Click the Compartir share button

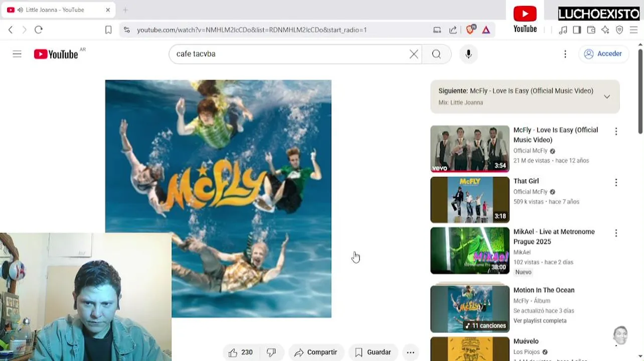(315, 352)
